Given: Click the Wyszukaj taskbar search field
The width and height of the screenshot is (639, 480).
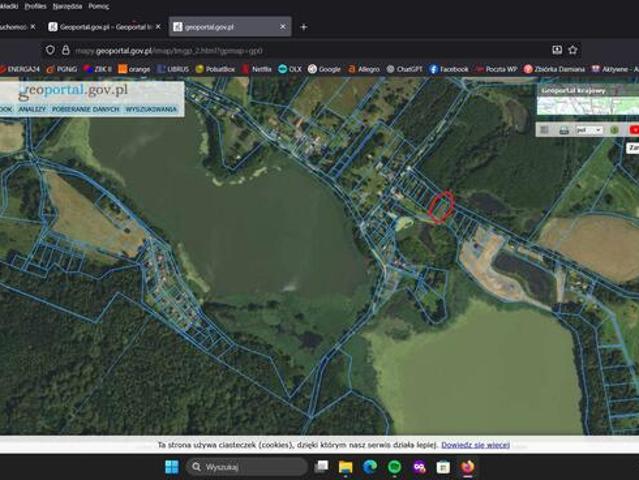Looking at the screenshot, I should [x=247, y=467].
